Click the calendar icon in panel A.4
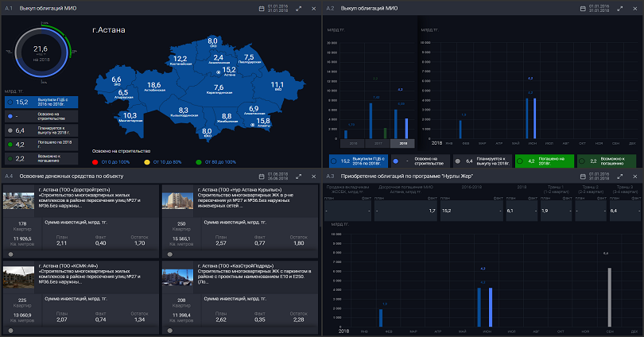The image size is (644, 337). point(262,176)
